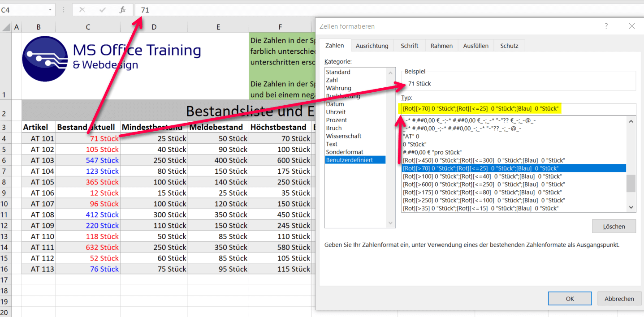
Task: Click the AT 113 article cell
Action: click(39, 269)
